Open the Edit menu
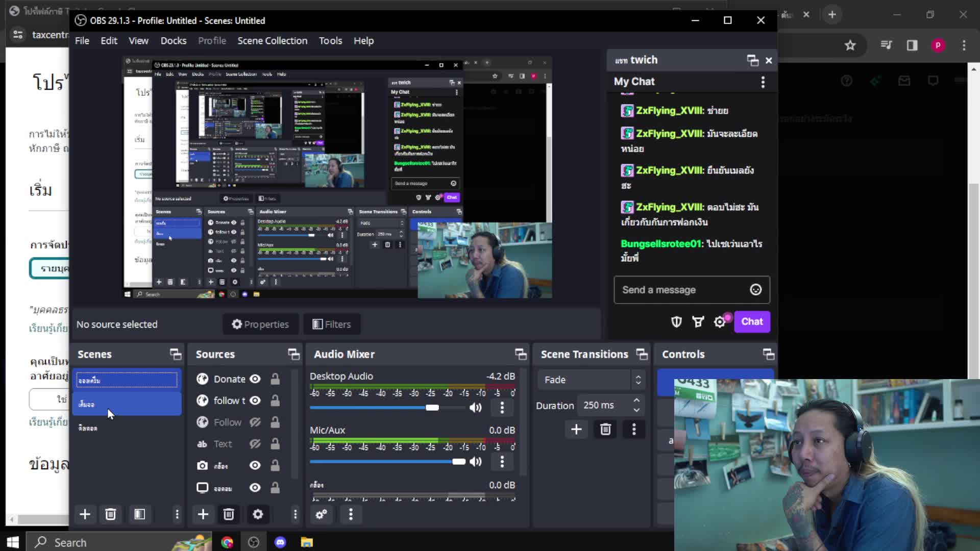This screenshot has height=551, width=980. tap(109, 41)
